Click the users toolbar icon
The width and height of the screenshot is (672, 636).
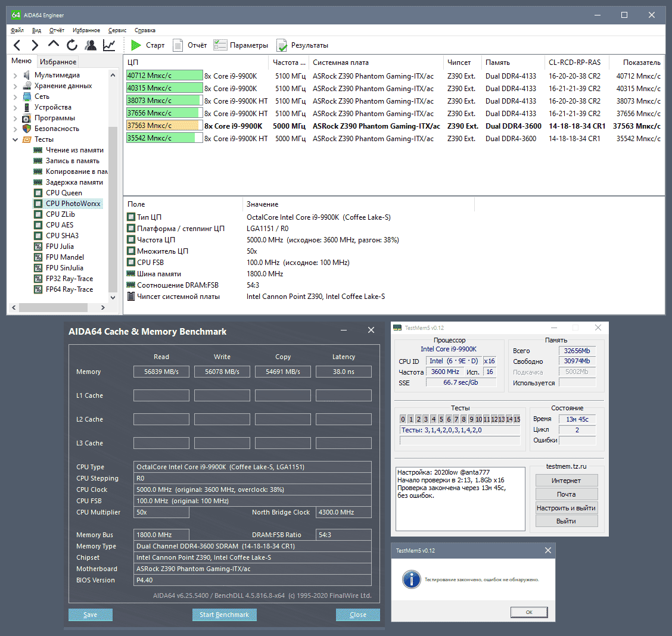click(x=91, y=45)
